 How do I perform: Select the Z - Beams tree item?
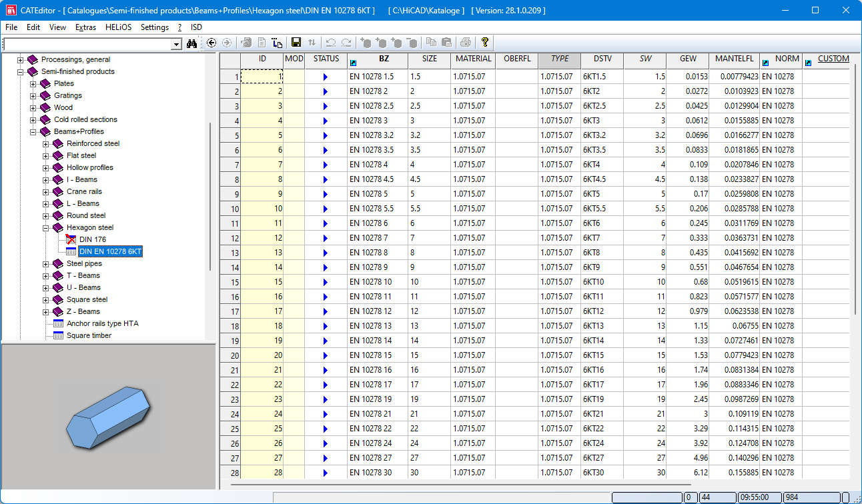pos(83,311)
